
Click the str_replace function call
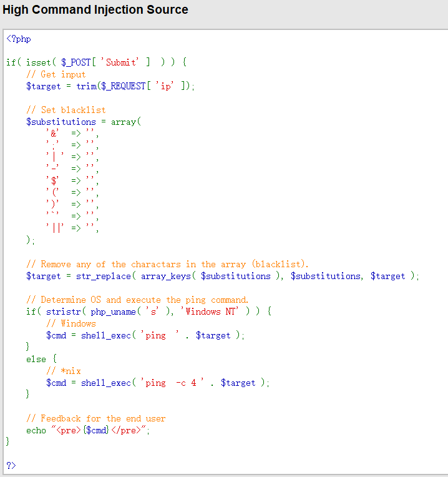[x=103, y=276]
